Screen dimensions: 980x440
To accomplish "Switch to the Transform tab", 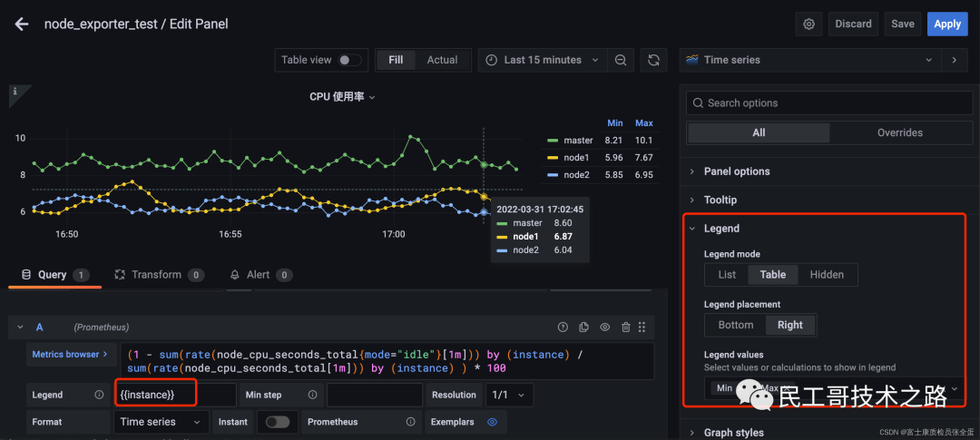I will (160, 275).
